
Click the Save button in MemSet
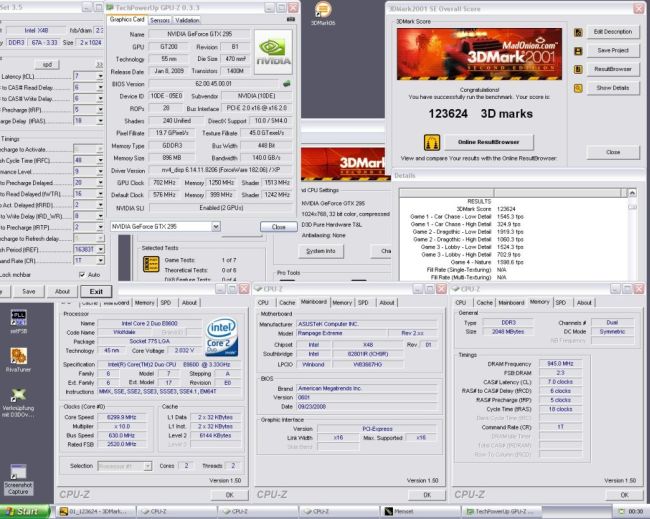[x=29, y=291]
